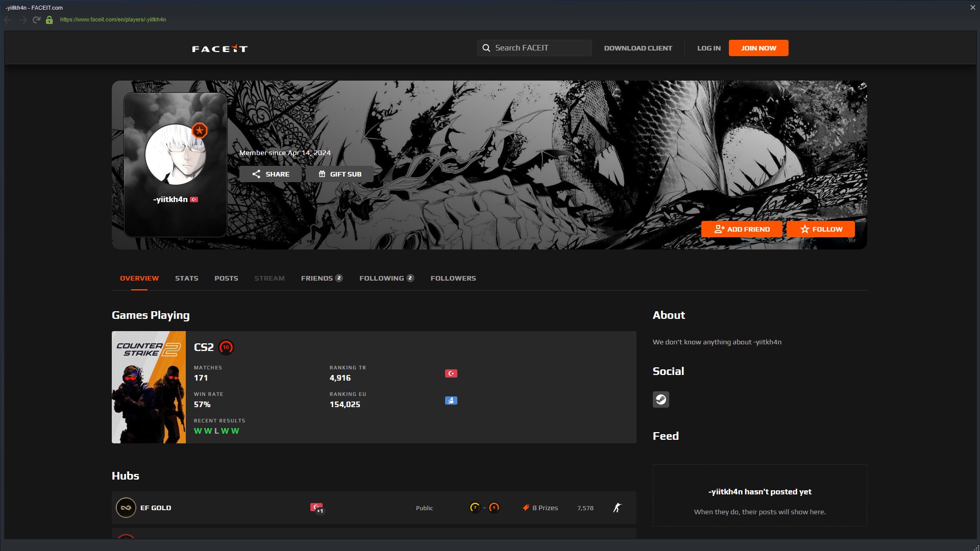Click the browser back arrow
The height and width of the screenshot is (551, 980).
pos(8,20)
